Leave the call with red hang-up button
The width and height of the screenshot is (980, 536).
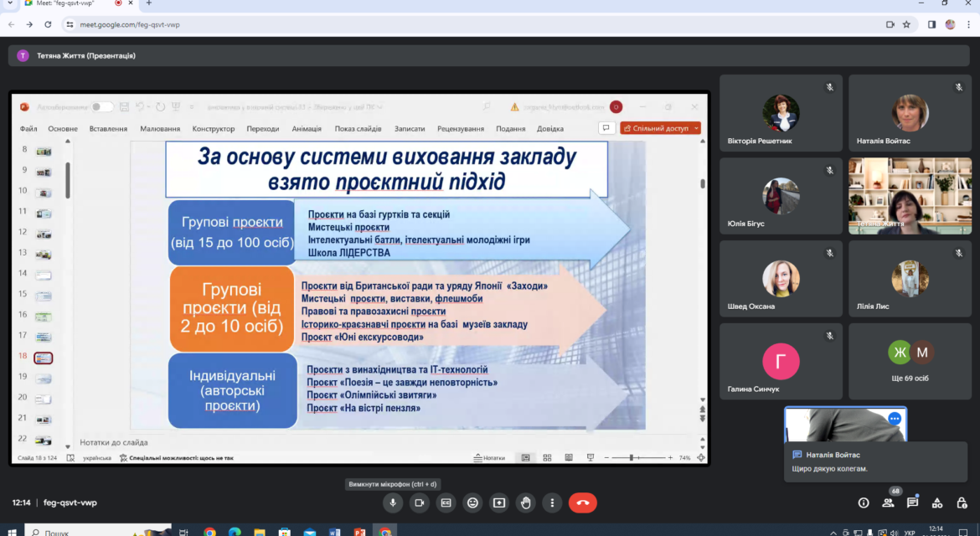click(x=582, y=502)
